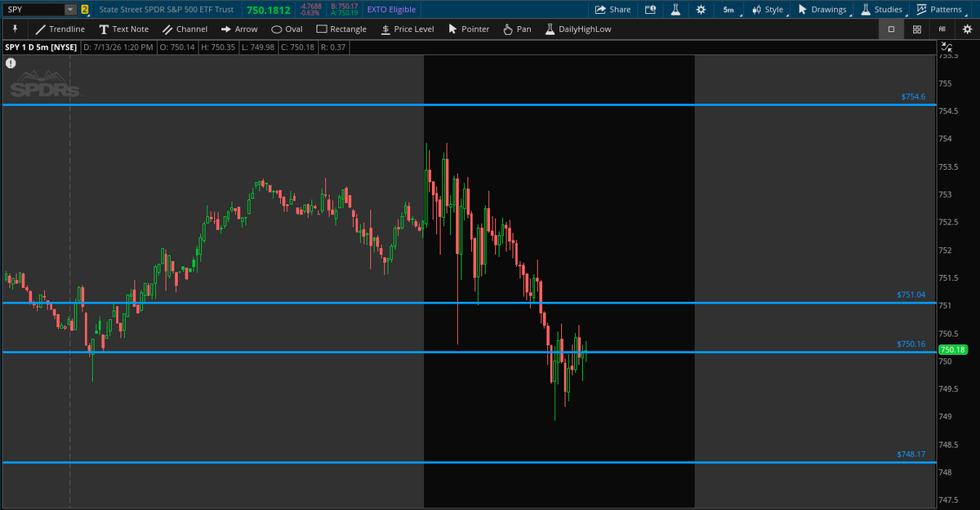Click the SPY 1 D 5m [NYSE] chart title

pos(41,47)
